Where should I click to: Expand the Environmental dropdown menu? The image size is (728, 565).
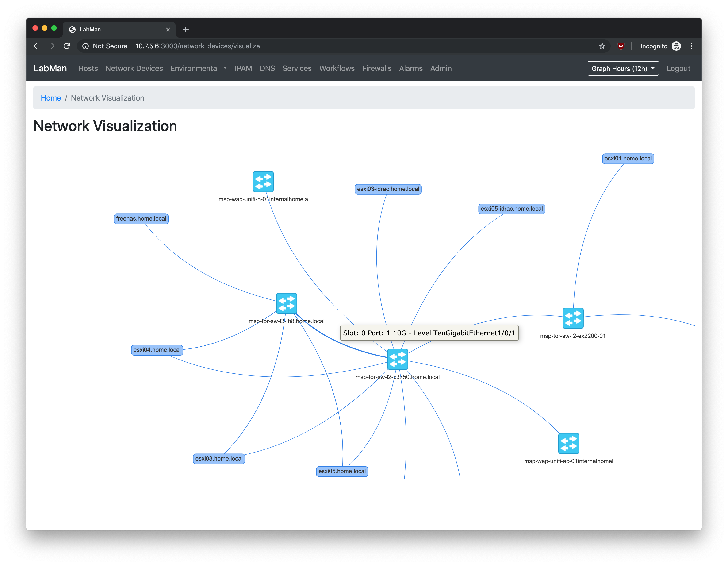pos(198,68)
